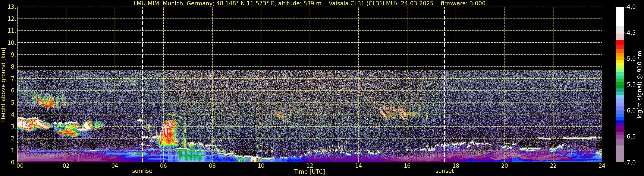Viewport: 644px width, 176px height.
Task: Click the sunrise label below the time axis
Action: [x=142, y=171]
